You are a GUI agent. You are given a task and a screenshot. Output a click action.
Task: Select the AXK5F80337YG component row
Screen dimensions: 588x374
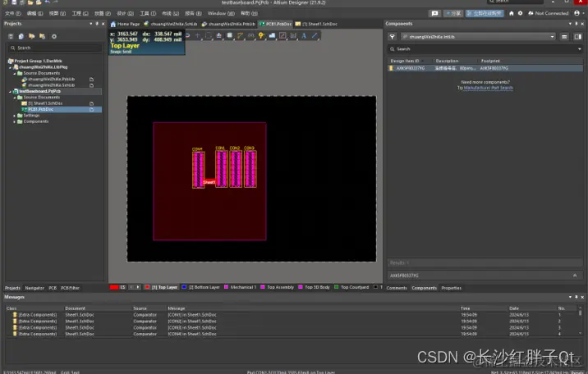pyautogui.click(x=485, y=68)
